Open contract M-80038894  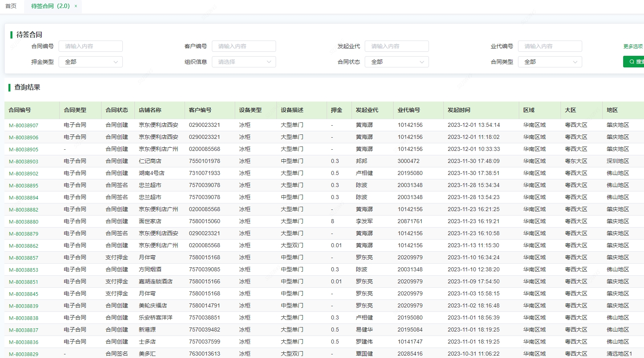tap(24, 197)
